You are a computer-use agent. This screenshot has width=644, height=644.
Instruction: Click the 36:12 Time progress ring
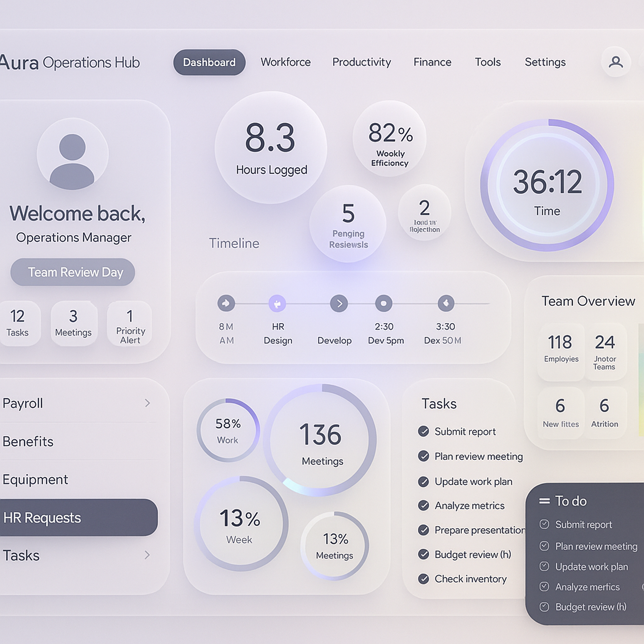[x=547, y=185]
